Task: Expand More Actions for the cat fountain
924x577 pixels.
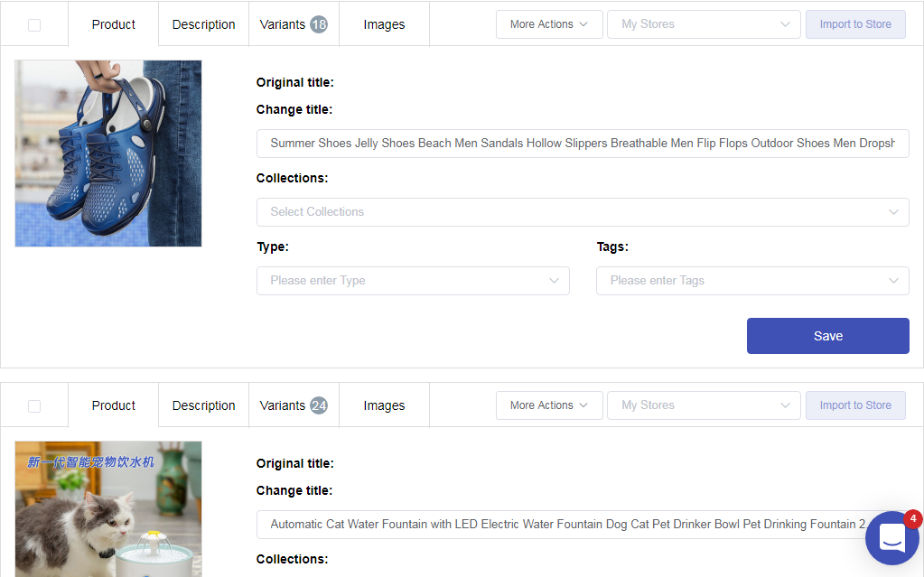Action: click(x=548, y=405)
